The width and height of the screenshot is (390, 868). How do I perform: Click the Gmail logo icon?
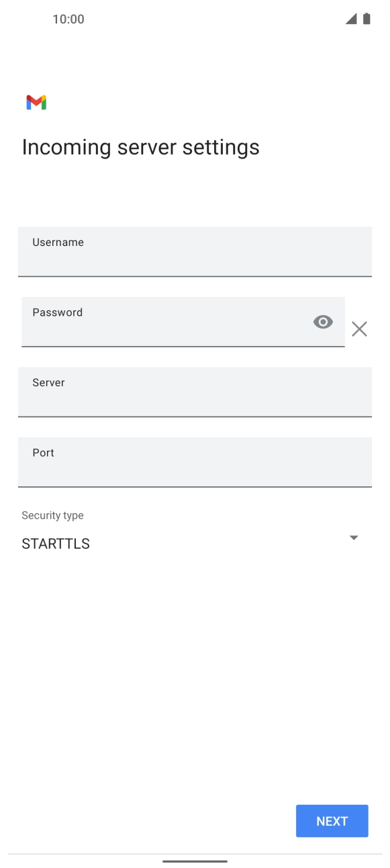point(36,101)
